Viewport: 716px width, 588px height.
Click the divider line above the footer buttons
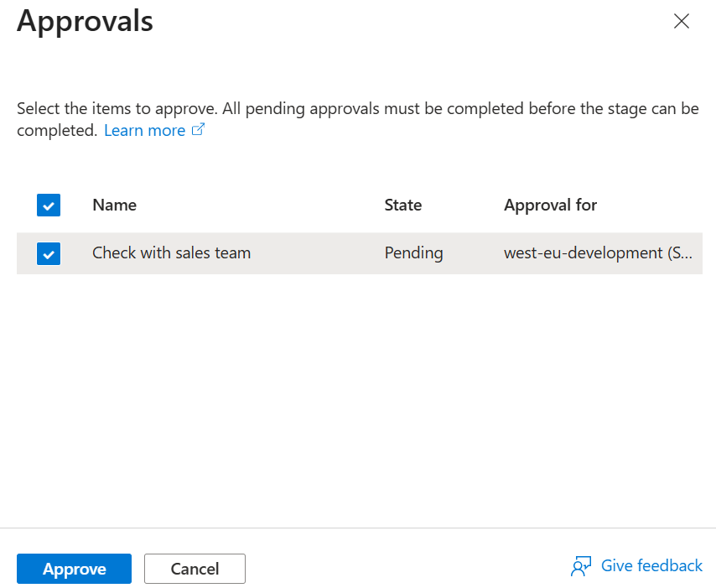(x=358, y=528)
